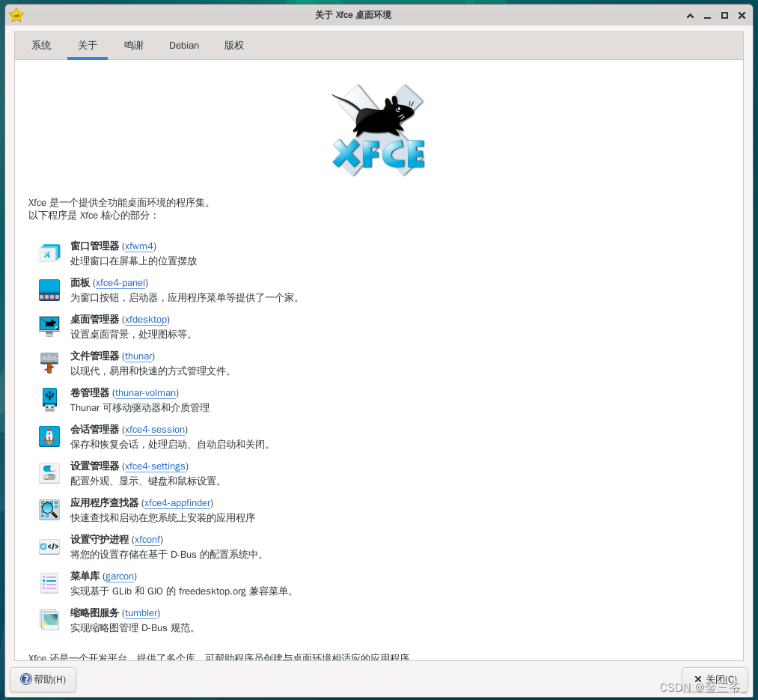
Task: Click the garcon menu library icon
Action: pyautogui.click(x=49, y=583)
